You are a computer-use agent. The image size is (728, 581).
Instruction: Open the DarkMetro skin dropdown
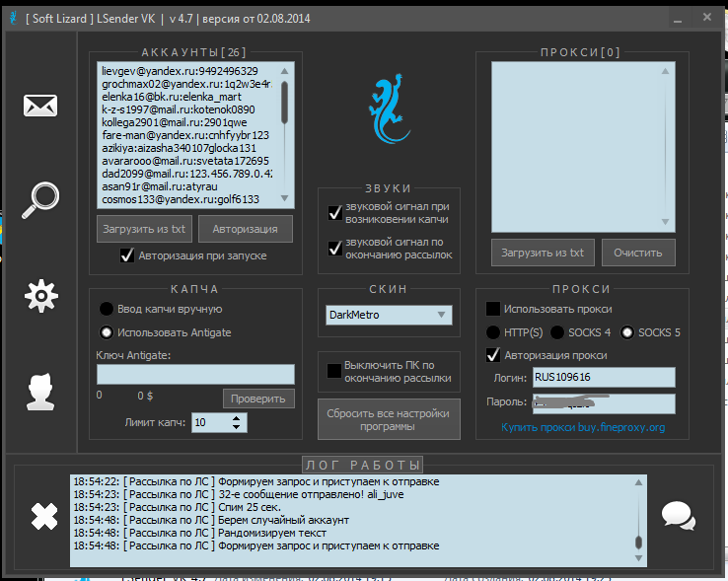(x=389, y=315)
